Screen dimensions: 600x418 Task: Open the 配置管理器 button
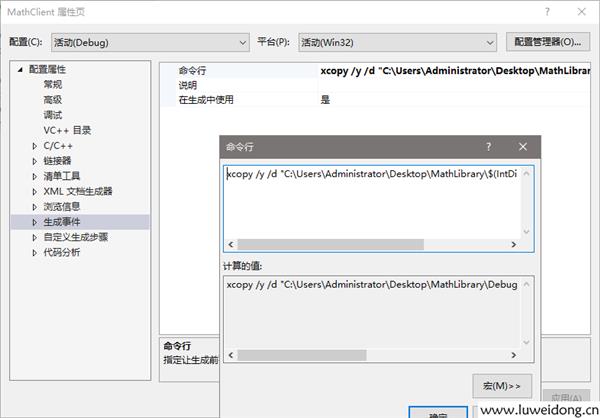545,42
